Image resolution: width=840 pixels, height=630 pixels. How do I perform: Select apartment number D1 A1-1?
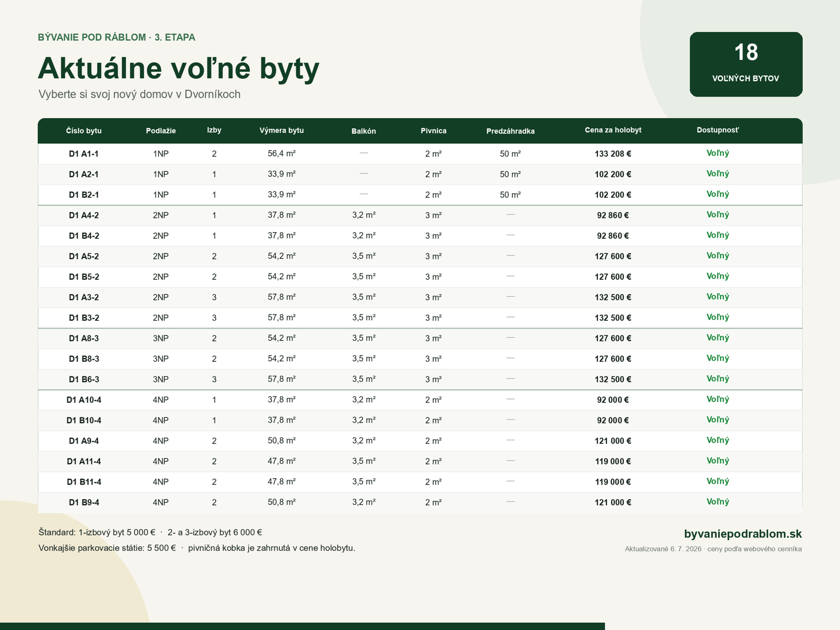(x=84, y=154)
